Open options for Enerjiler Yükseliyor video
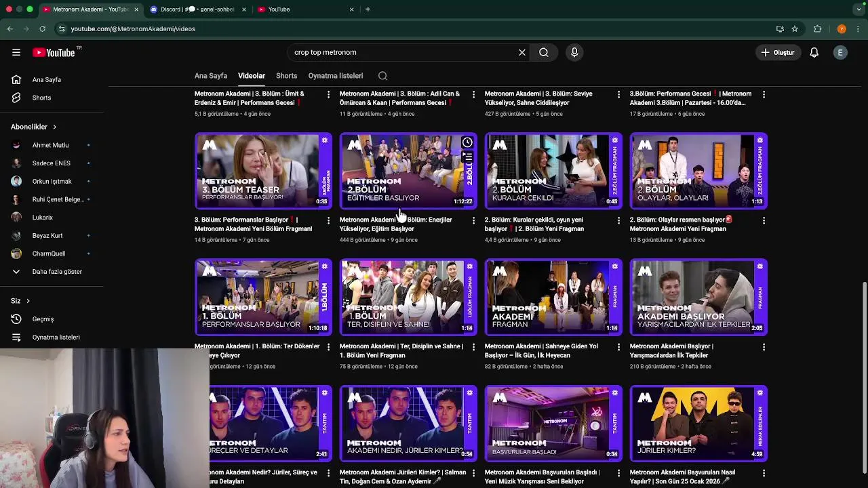This screenshot has height=488, width=868. [473, 220]
